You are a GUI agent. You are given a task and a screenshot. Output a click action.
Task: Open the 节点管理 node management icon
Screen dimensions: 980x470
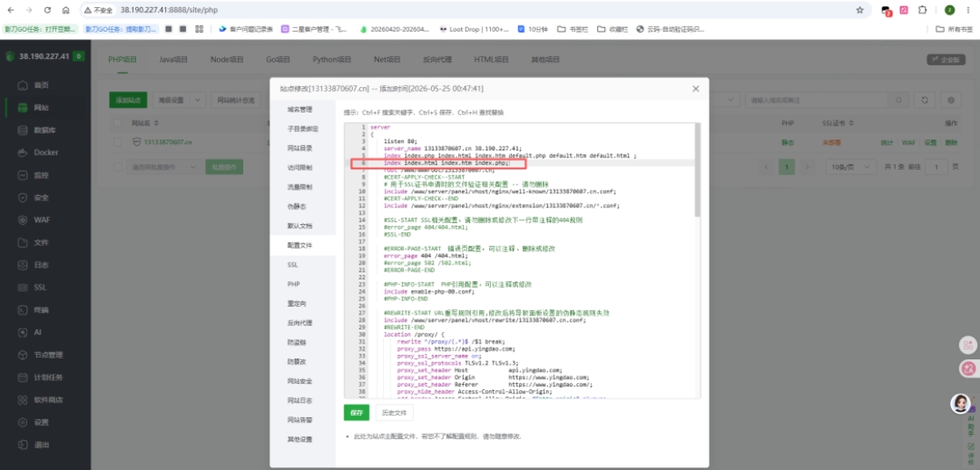coord(23,355)
